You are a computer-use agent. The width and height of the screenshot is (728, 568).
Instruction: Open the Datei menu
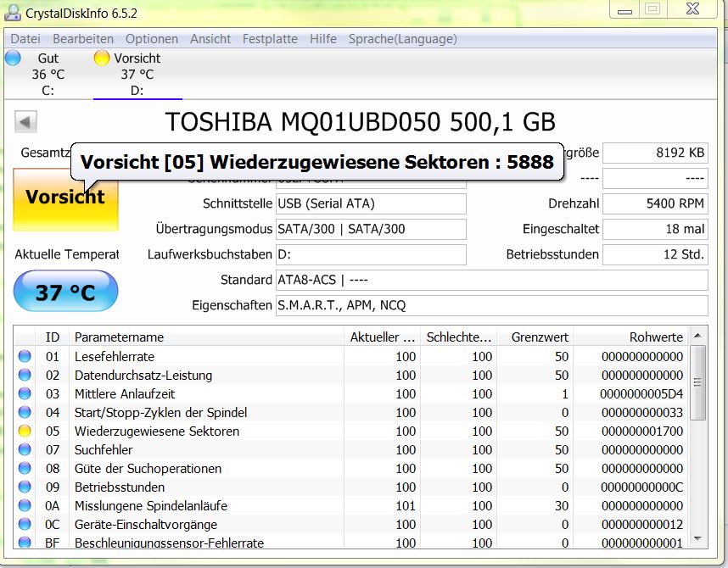[x=25, y=39]
